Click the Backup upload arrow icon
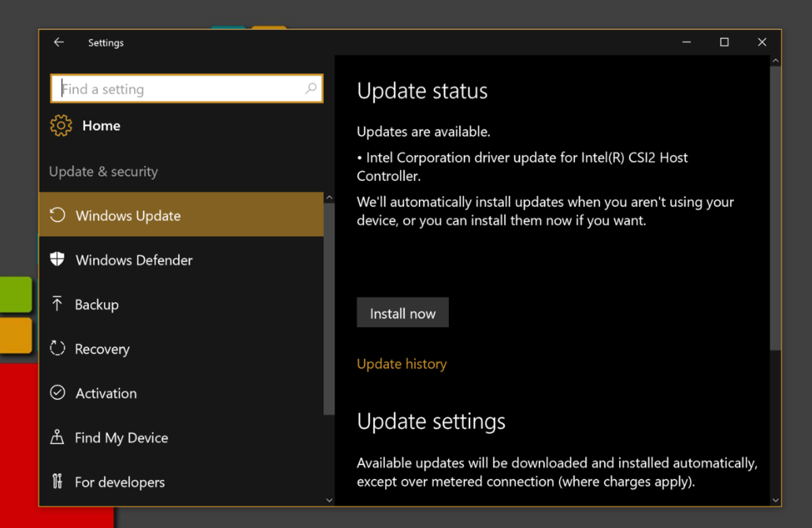 tap(57, 303)
